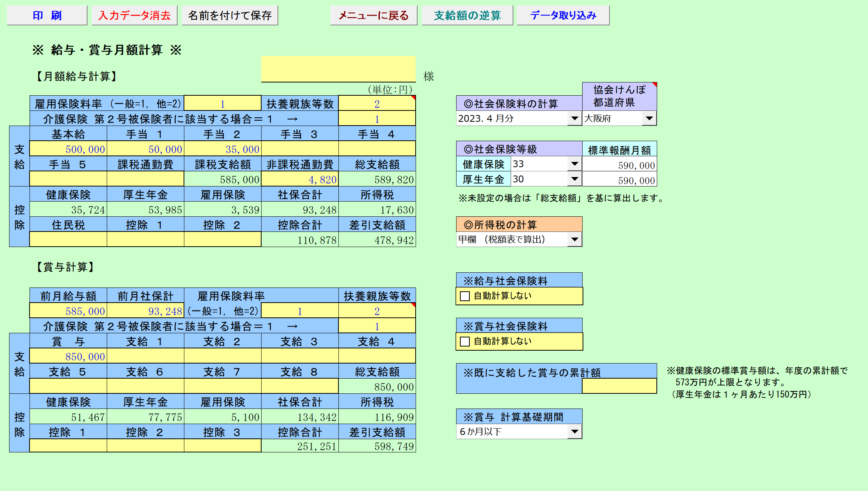Click the 印刷 print button

coord(47,16)
